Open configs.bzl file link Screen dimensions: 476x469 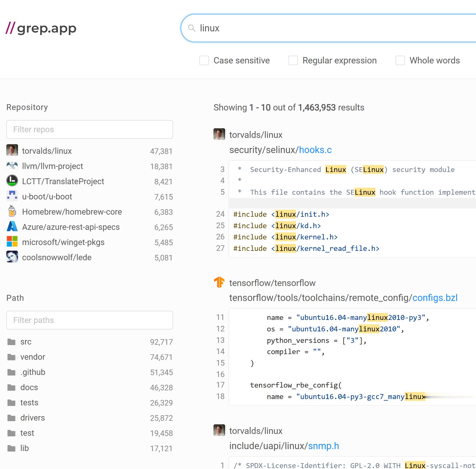click(x=435, y=297)
